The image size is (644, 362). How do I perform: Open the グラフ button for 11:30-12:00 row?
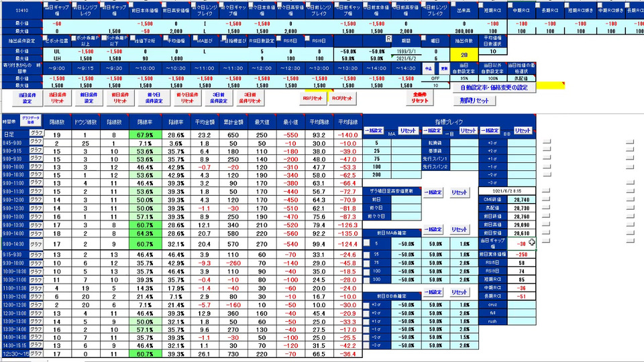pos(36,296)
